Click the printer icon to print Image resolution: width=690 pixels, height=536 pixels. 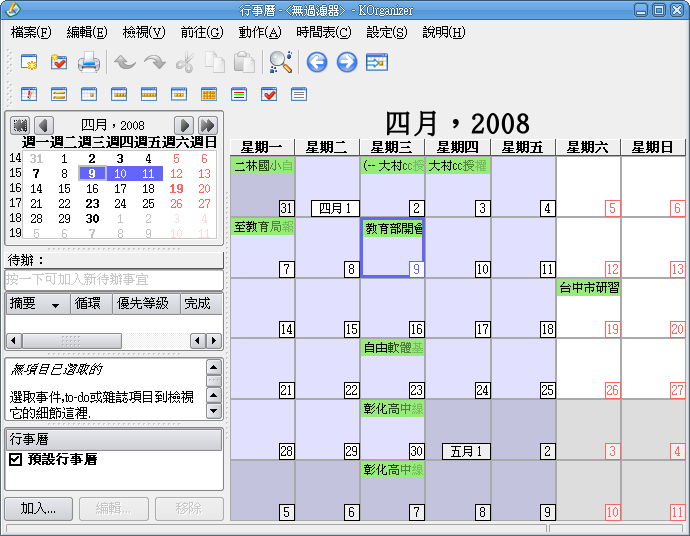89,63
